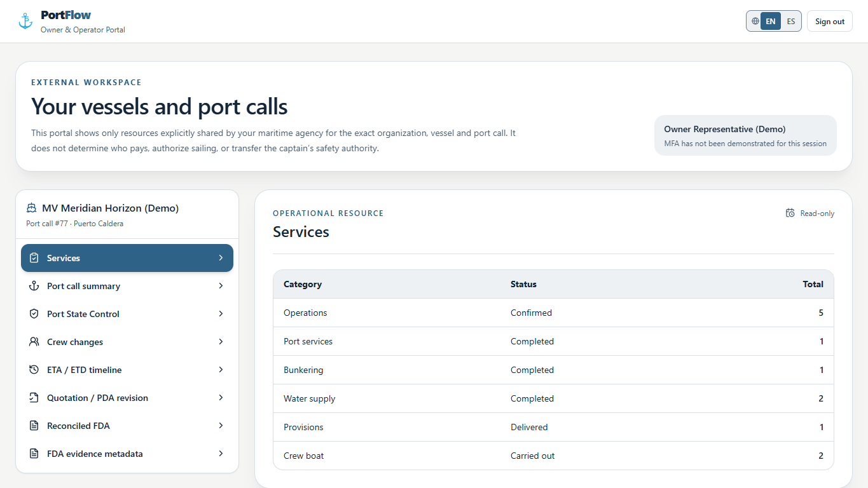This screenshot has height=488, width=868.
Task: Open the Services menu item
Action: tap(127, 258)
